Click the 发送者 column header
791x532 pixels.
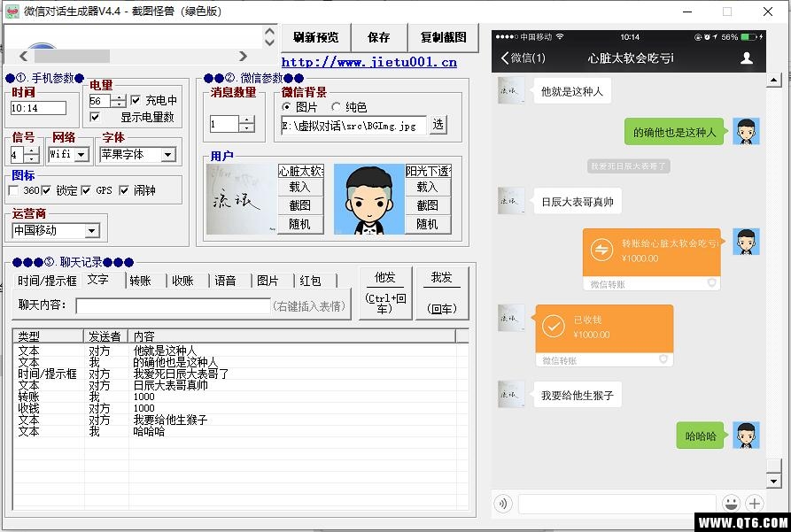(106, 336)
